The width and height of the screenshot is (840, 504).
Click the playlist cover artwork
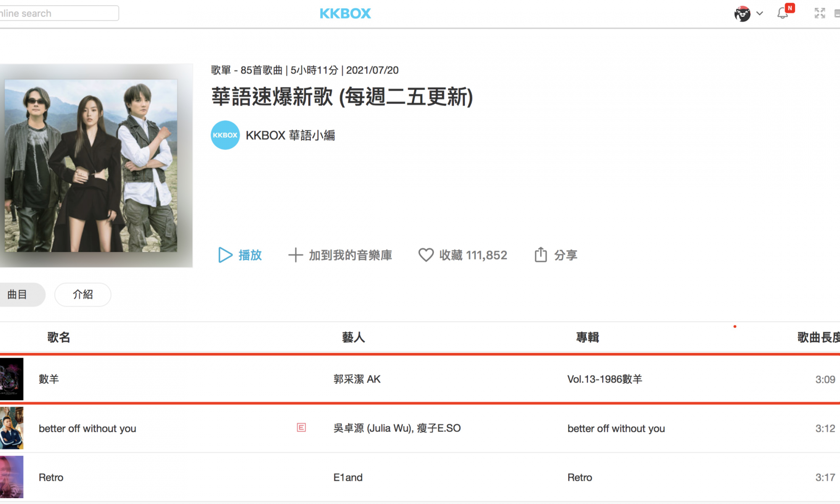[91, 165]
